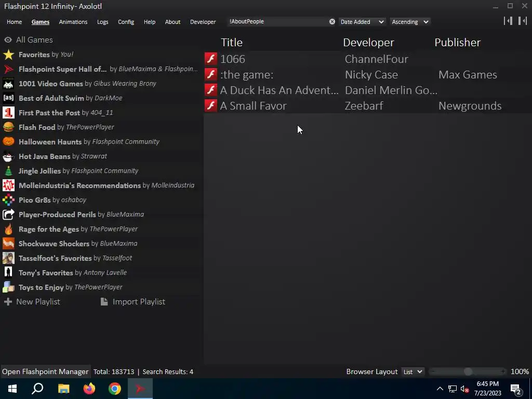Open Windows Start menu
This screenshot has height=399, width=532.
[x=12, y=389]
